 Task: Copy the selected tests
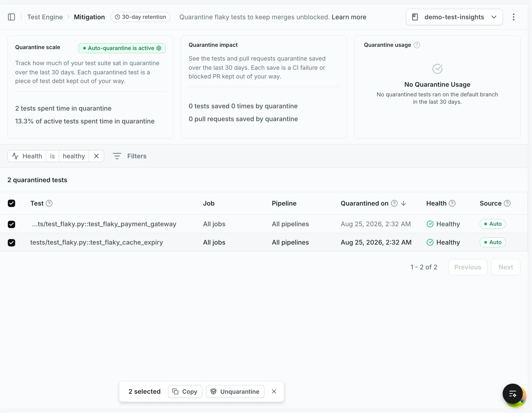tap(185, 391)
